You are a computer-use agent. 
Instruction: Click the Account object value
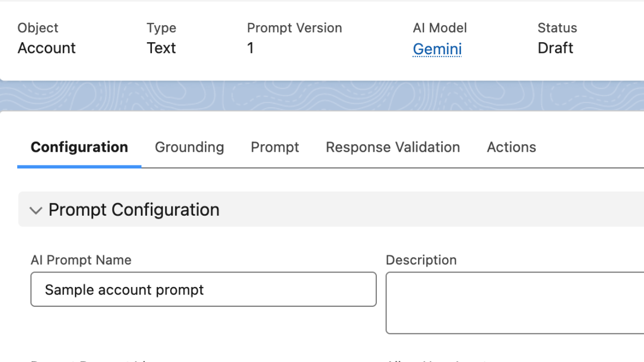point(46,48)
